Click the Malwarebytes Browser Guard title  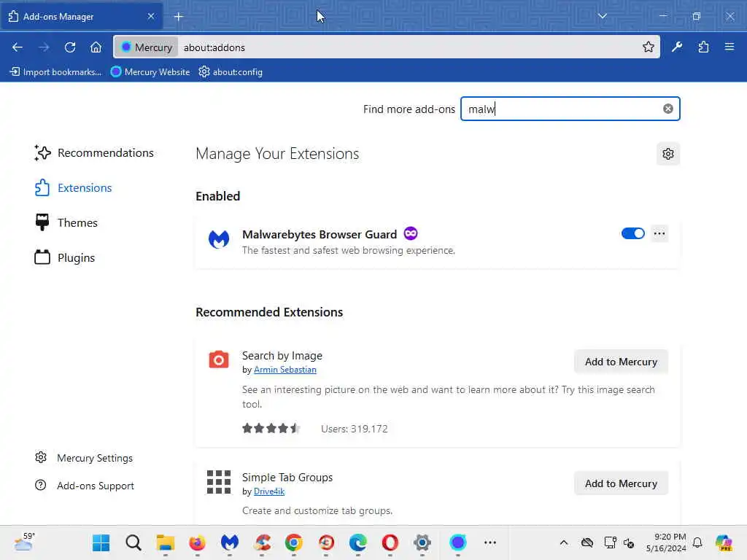[320, 234]
